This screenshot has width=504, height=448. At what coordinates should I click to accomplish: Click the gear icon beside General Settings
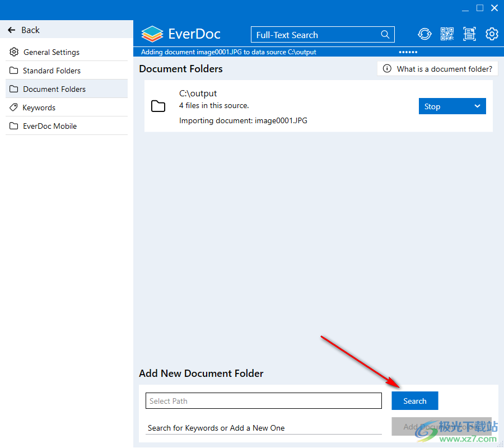pyautogui.click(x=14, y=52)
